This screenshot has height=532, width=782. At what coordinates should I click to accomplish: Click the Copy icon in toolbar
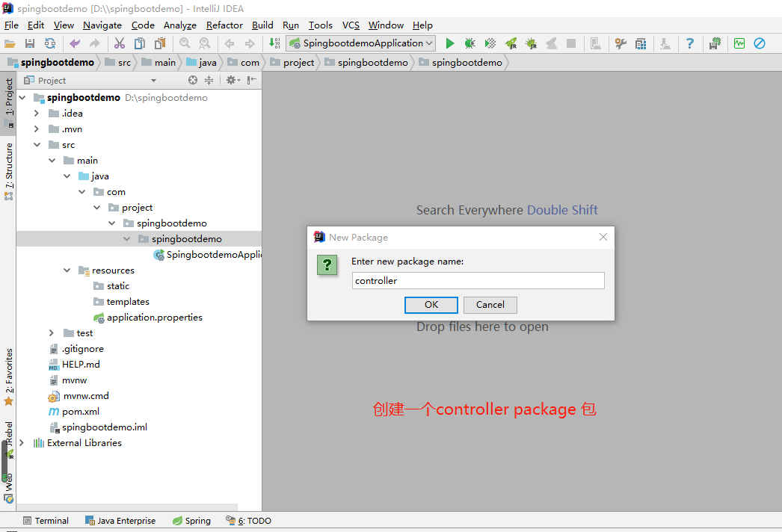[140, 44]
